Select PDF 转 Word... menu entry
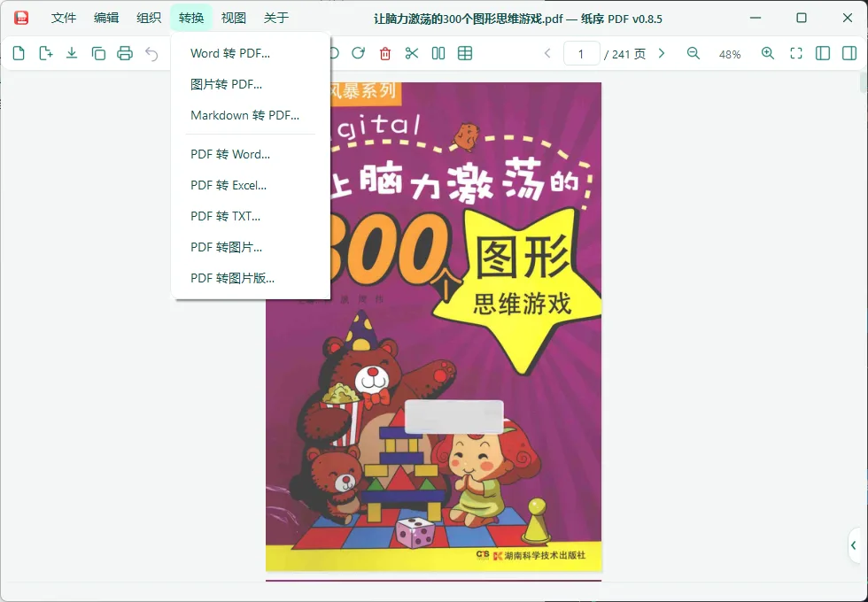 coord(251,154)
